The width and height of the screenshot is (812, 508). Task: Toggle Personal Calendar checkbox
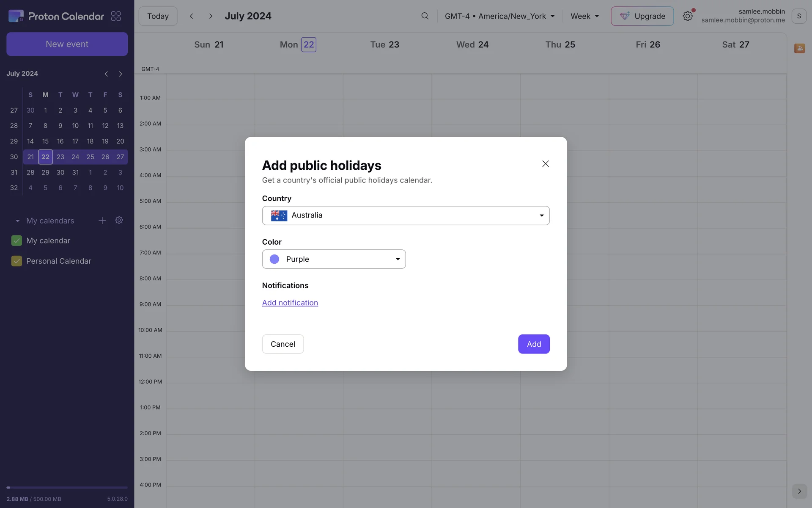(16, 261)
